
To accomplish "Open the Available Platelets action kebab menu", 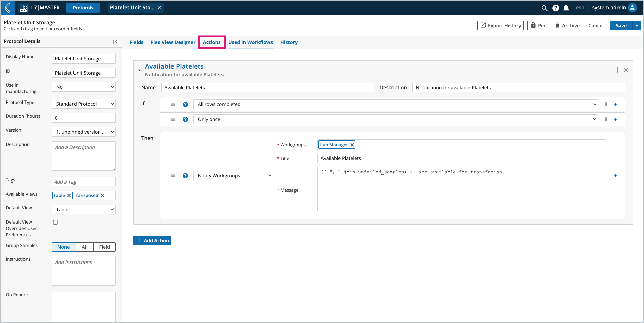I will pyautogui.click(x=617, y=70).
